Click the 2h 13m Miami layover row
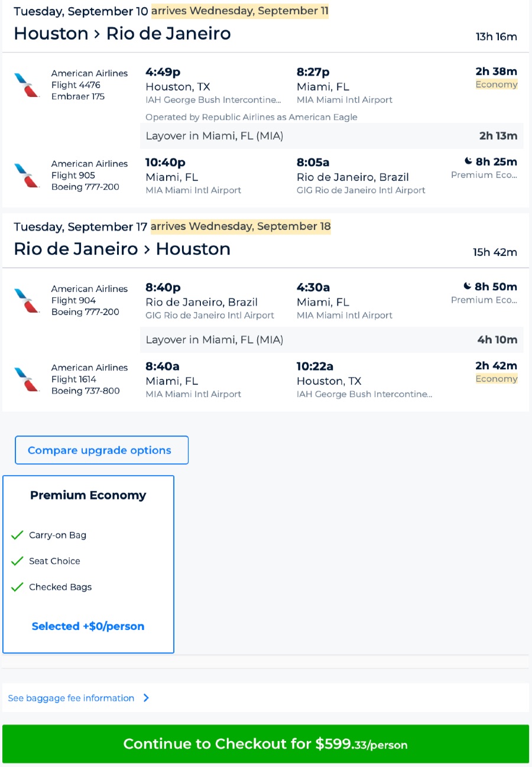 point(331,136)
